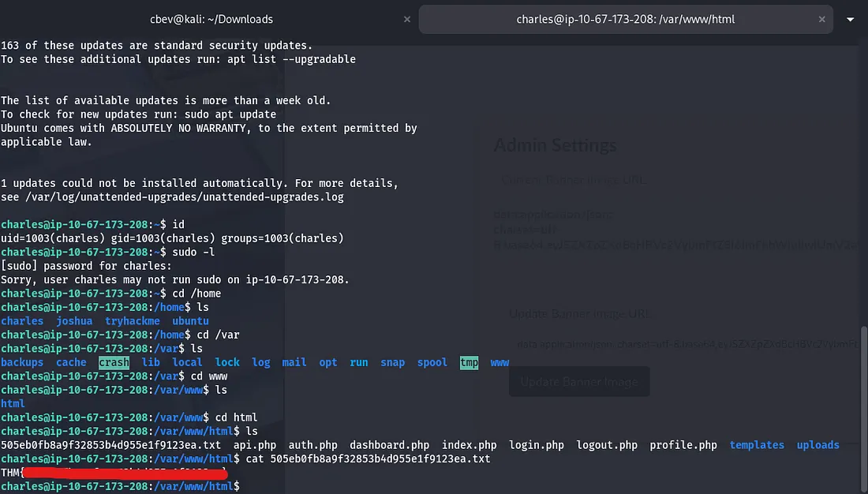Viewport: 868px width, 494px height.
Task: Click the Admin Settings heading in background
Action: pos(556,145)
